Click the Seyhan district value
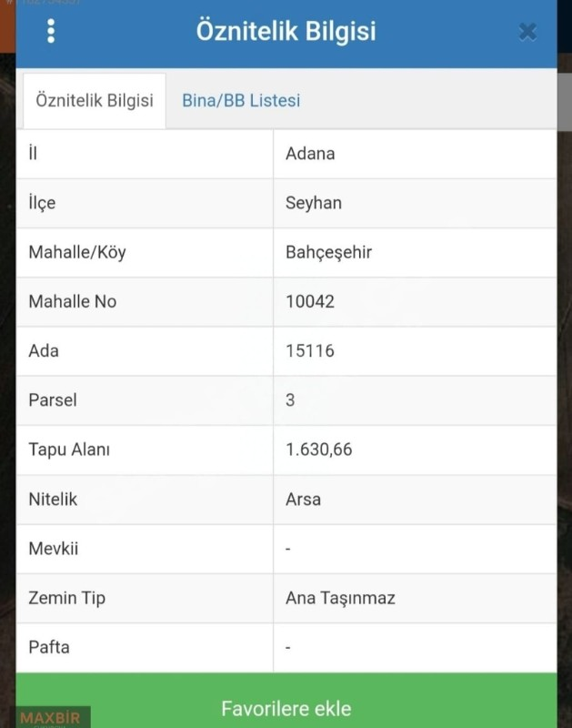This screenshot has height=728, width=572. 314,202
